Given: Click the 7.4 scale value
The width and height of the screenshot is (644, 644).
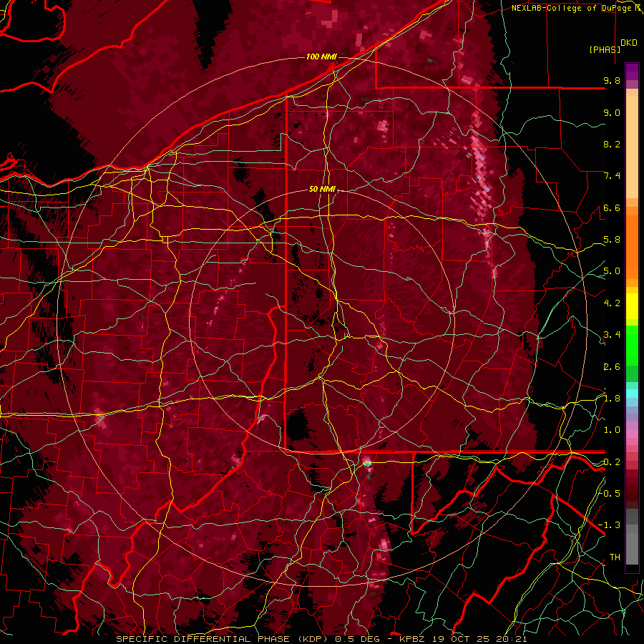Looking at the screenshot, I should tap(612, 176).
